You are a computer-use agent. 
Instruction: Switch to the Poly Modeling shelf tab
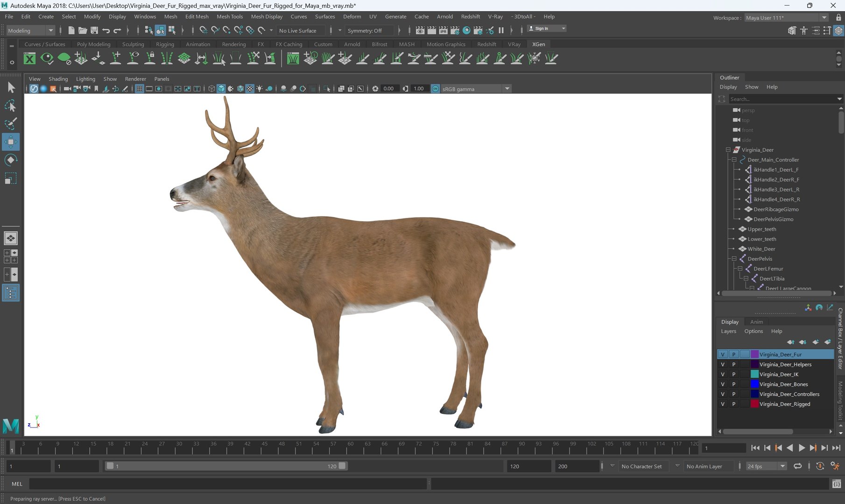[x=93, y=44]
